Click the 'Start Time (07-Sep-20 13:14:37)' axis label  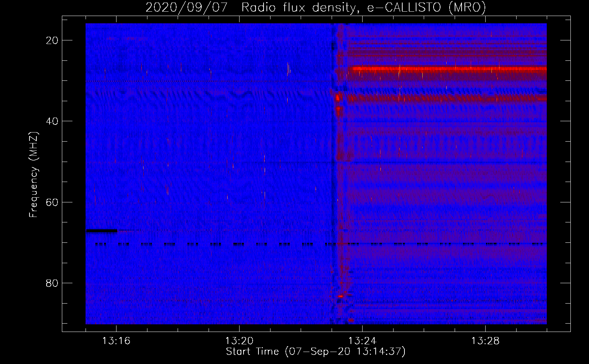pos(316,352)
